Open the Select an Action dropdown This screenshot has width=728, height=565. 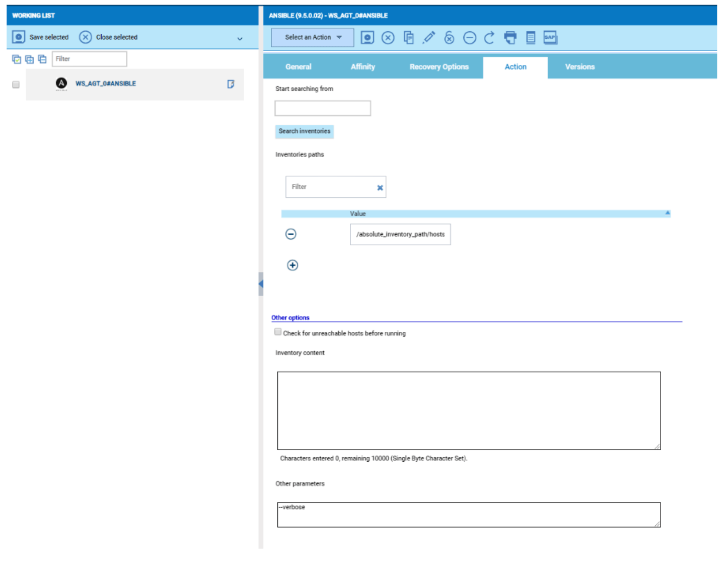(312, 37)
